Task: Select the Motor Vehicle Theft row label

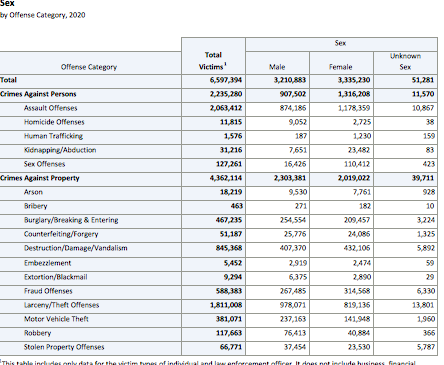Action: [x=56, y=319]
